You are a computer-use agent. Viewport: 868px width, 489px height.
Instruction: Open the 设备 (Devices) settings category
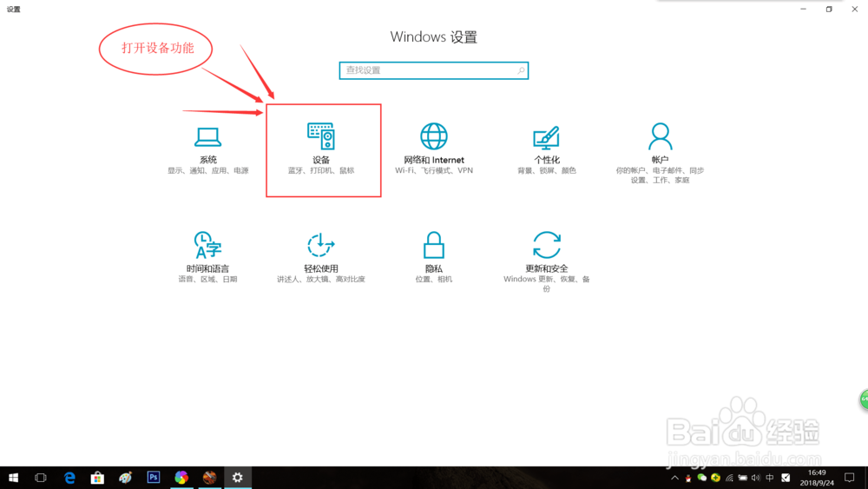tap(321, 149)
